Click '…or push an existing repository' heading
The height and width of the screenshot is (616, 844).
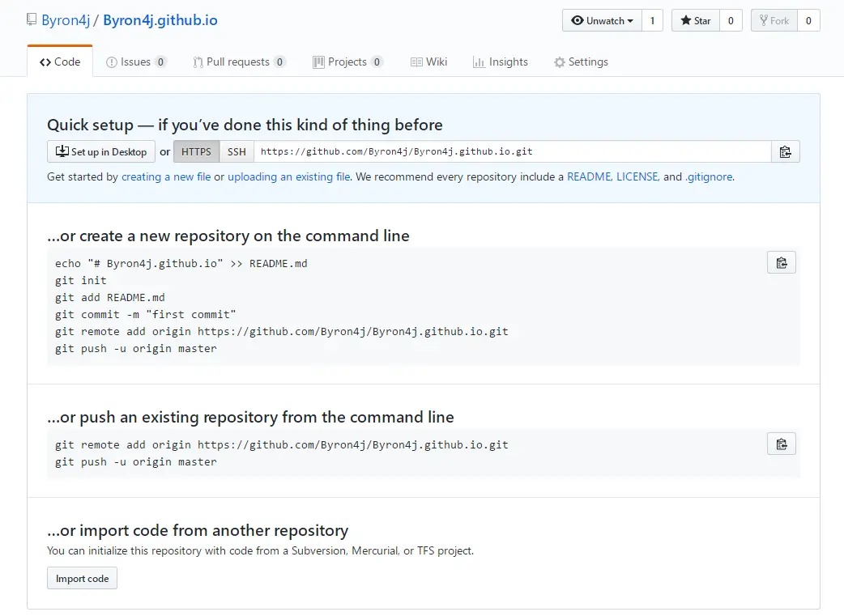(x=250, y=417)
